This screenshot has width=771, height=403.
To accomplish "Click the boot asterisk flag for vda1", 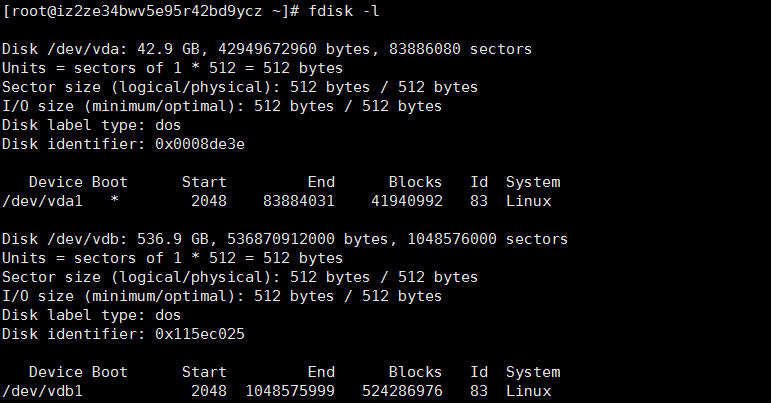I will [x=114, y=200].
